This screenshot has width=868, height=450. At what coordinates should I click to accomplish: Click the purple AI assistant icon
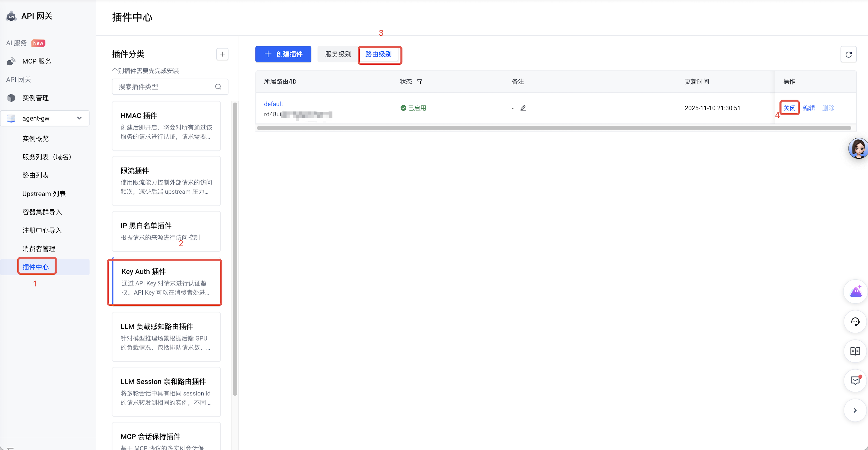(x=855, y=292)
